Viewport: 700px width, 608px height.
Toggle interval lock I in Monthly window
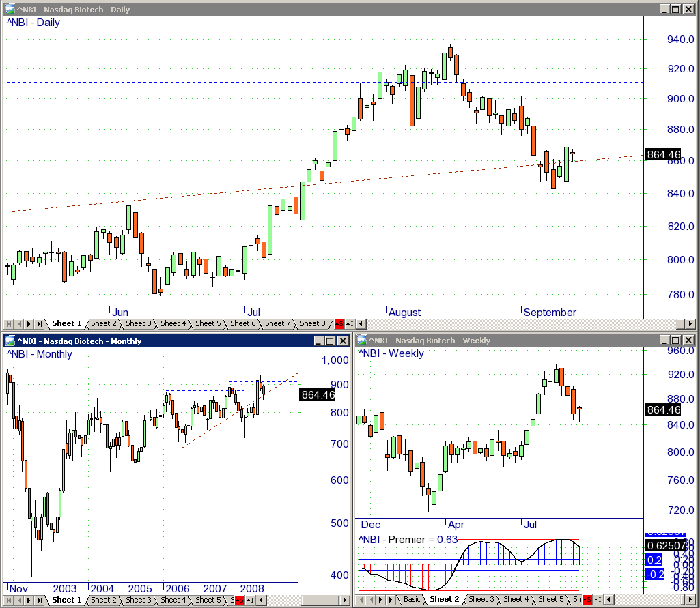click(x=250, y=600)
